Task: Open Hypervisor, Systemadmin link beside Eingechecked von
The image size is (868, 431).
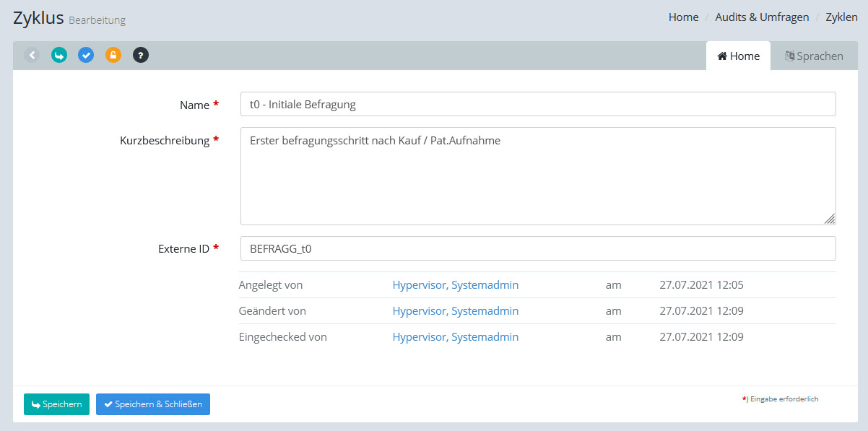Action: pos(455,337)
